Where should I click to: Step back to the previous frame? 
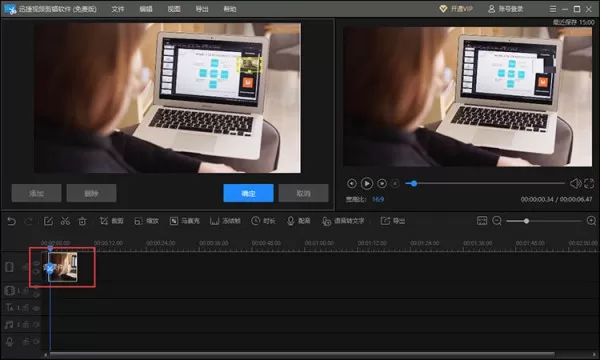[352, 184]
